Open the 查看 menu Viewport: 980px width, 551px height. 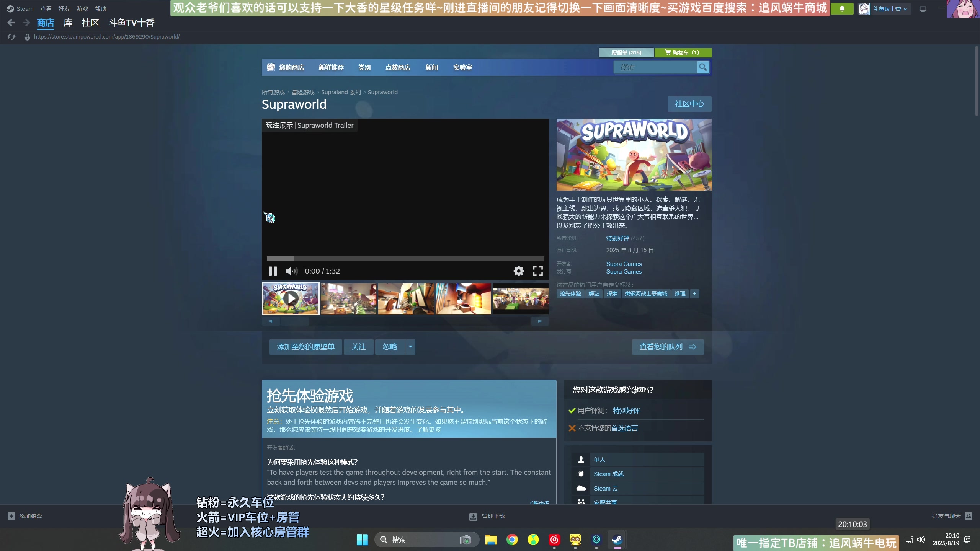[46, 9]
